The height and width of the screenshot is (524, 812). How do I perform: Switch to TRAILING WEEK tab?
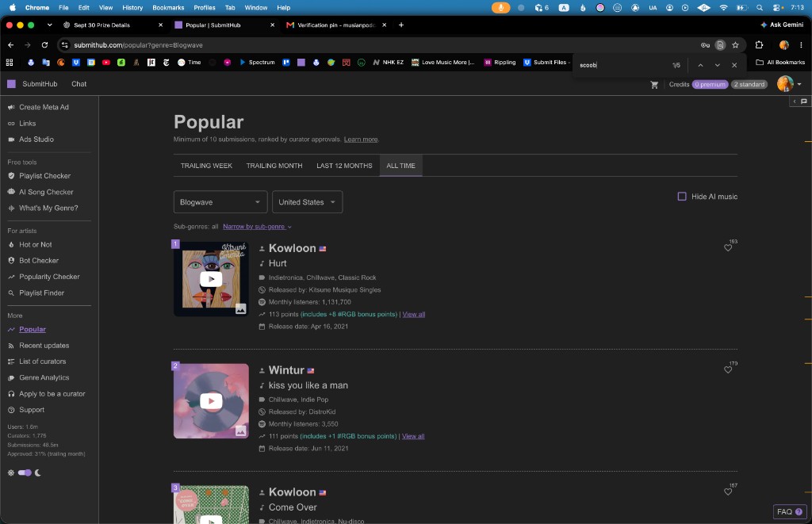pos(206,166)
